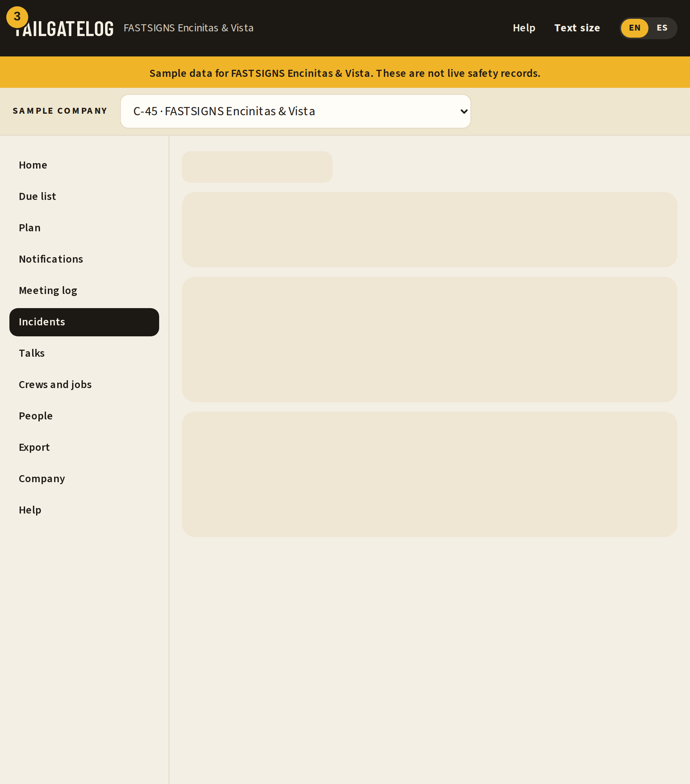The width and height of the screenshot is (690, 784).
Task: Open Help from the sidebar
Action: click(x=84, y=510)
